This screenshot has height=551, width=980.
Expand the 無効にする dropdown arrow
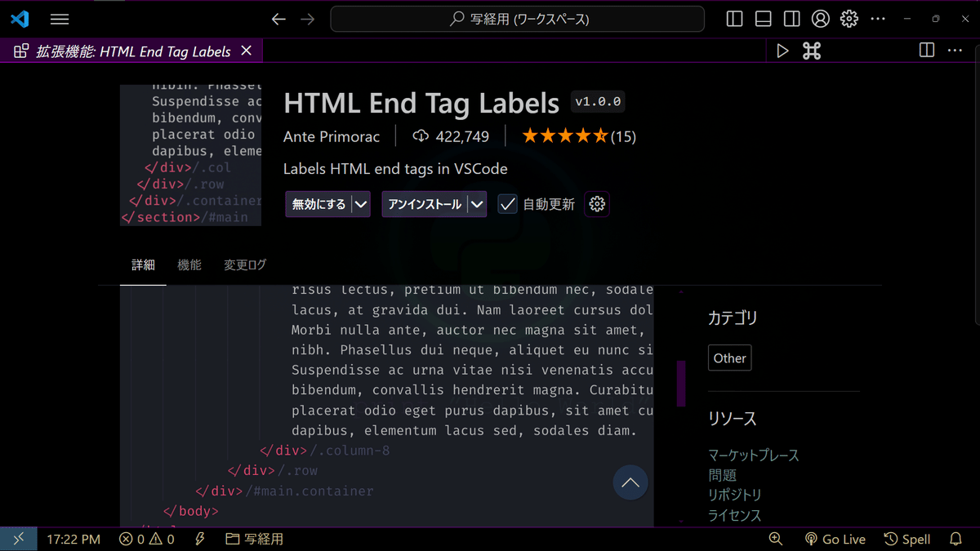361,204
